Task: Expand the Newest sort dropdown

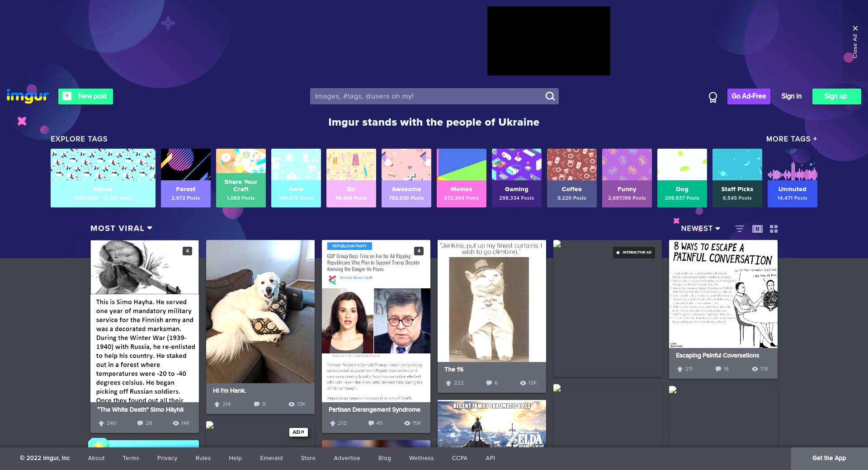Action: point(700,229)
